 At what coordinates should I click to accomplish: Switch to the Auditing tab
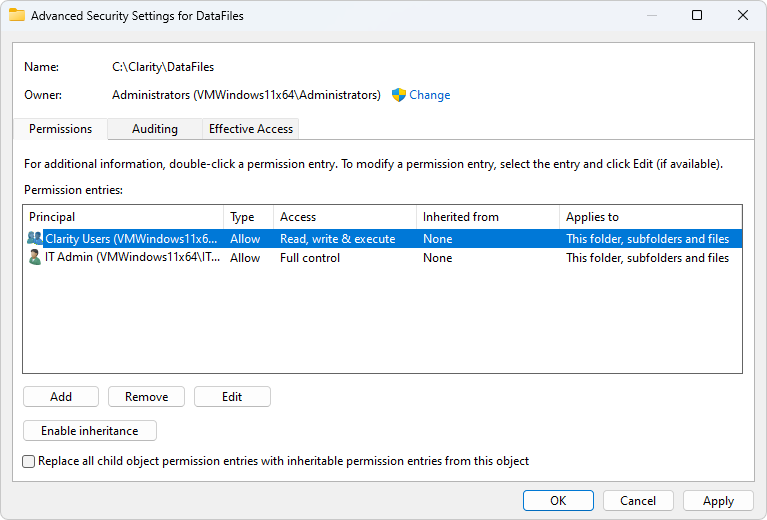tap(155, 129)
